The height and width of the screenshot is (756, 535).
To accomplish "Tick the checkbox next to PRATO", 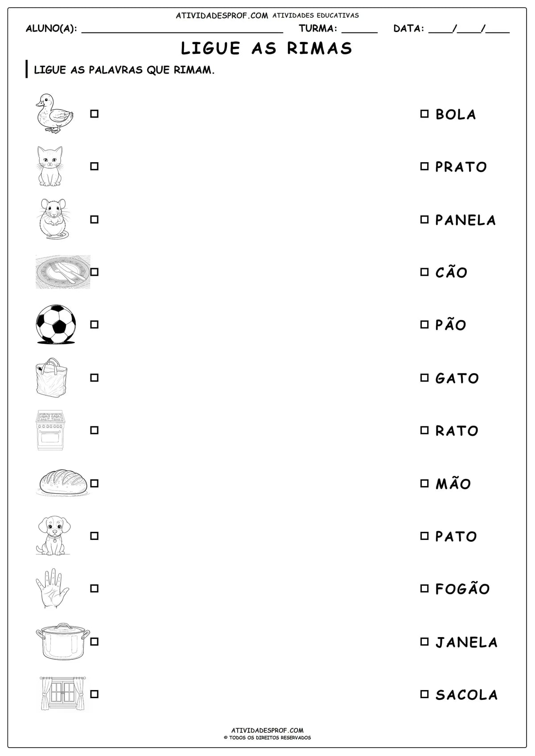I will 424,166.
